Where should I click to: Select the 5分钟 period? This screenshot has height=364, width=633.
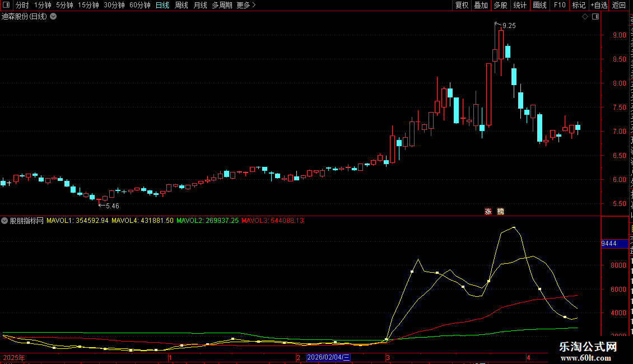point(64,5)
